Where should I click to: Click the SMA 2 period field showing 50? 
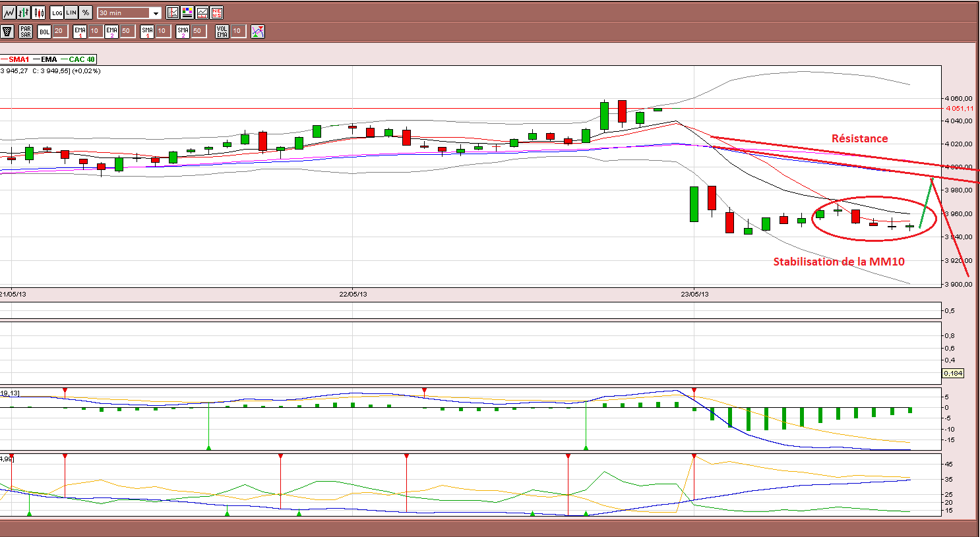[198, 31]
